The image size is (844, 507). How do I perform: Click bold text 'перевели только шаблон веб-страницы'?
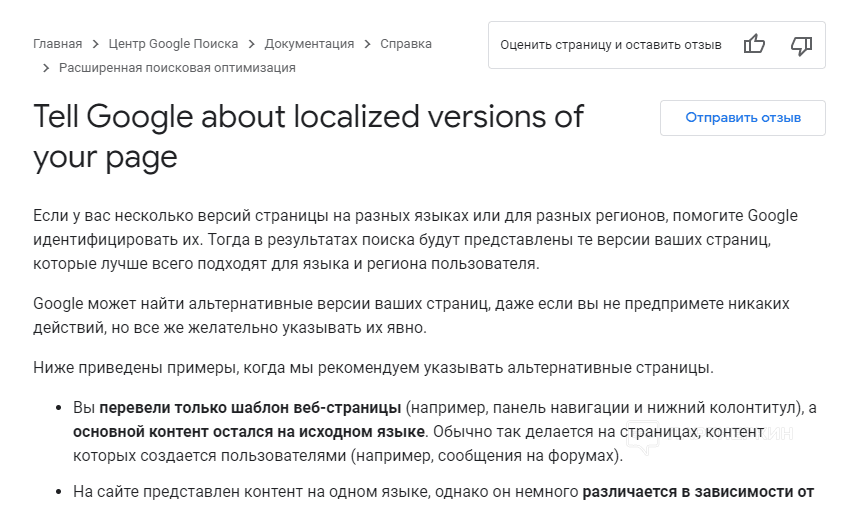pyautogui.click(x=250, y=408)
